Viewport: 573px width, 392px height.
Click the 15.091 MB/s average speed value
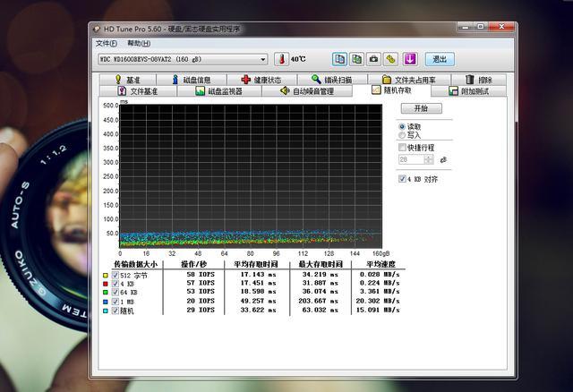(x=378, y=310)
